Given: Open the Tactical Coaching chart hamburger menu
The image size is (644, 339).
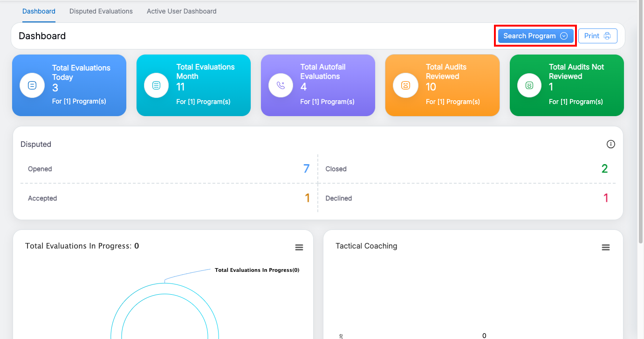Looking at the screenshot, I should [x=605, y=248].
